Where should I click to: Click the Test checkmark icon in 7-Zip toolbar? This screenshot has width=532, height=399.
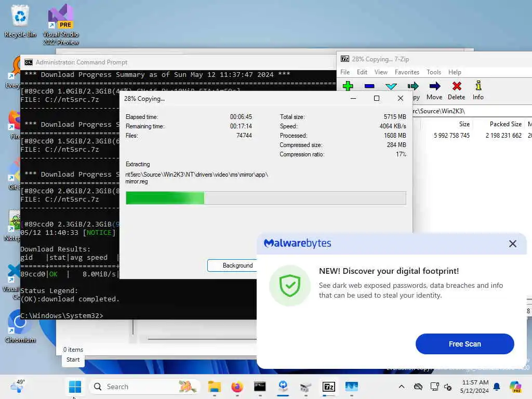[x=391, y=87]
